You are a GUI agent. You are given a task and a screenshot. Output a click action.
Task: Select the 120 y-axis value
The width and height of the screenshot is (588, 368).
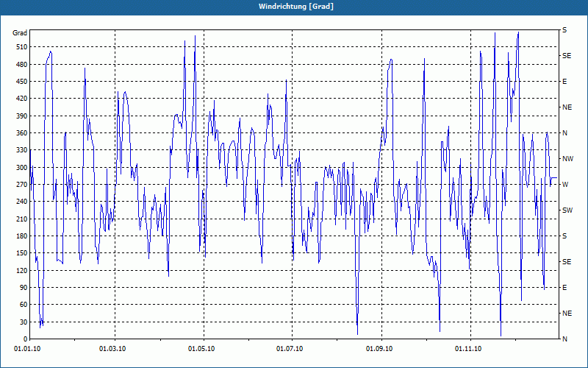[22, 270]
